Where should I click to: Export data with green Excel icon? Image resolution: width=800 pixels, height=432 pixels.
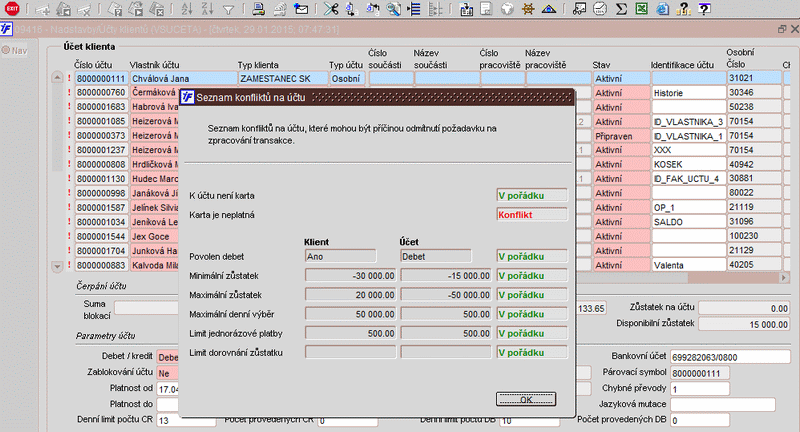click(x=641, y=9)
